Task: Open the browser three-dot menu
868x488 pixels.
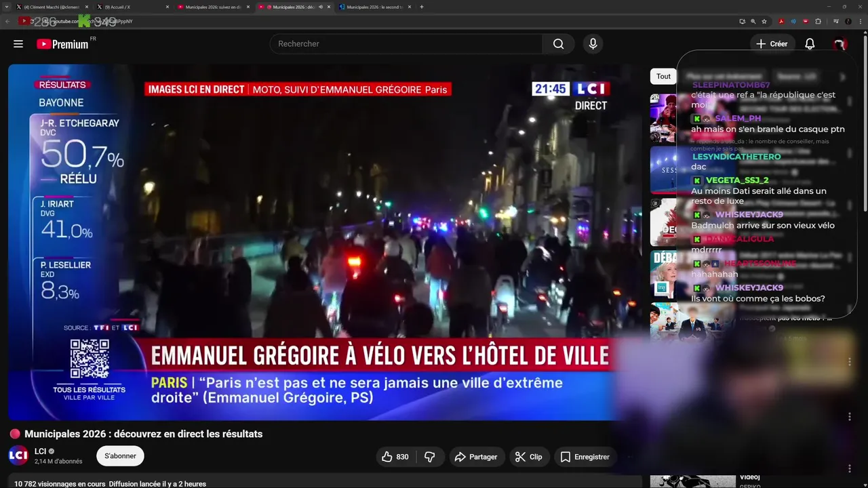Action: pyautogui.click(x=859, y=21)
